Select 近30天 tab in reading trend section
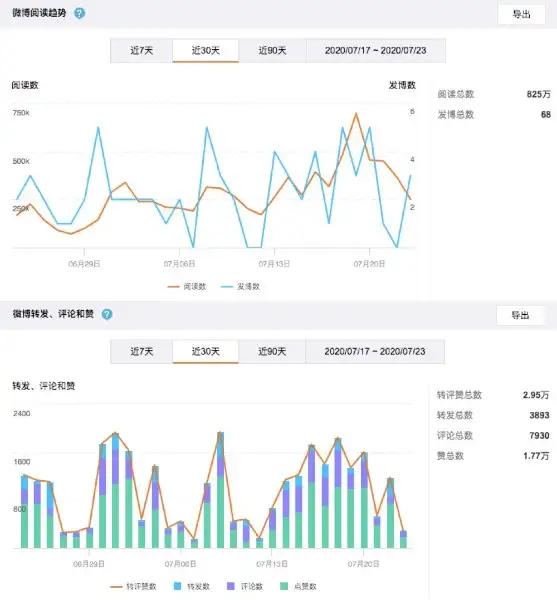The width and height of the screenshot is (557, 600). click(x=206, y=51)
